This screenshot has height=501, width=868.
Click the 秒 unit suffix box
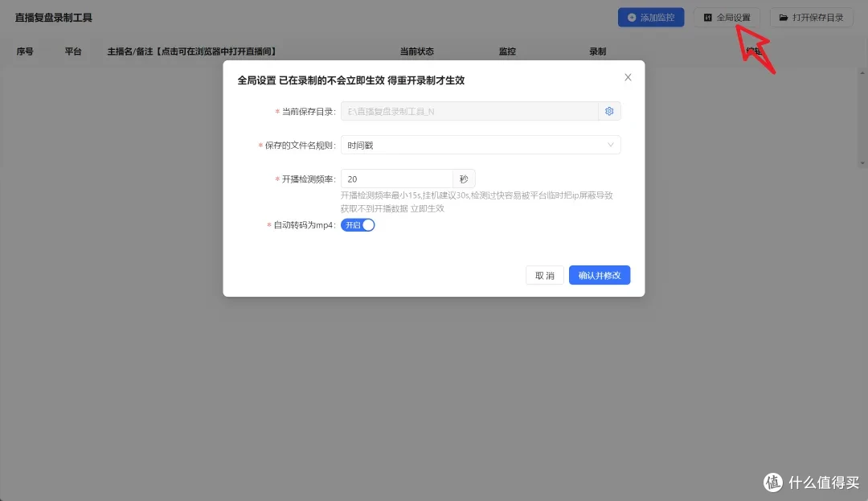click(464, 179)
